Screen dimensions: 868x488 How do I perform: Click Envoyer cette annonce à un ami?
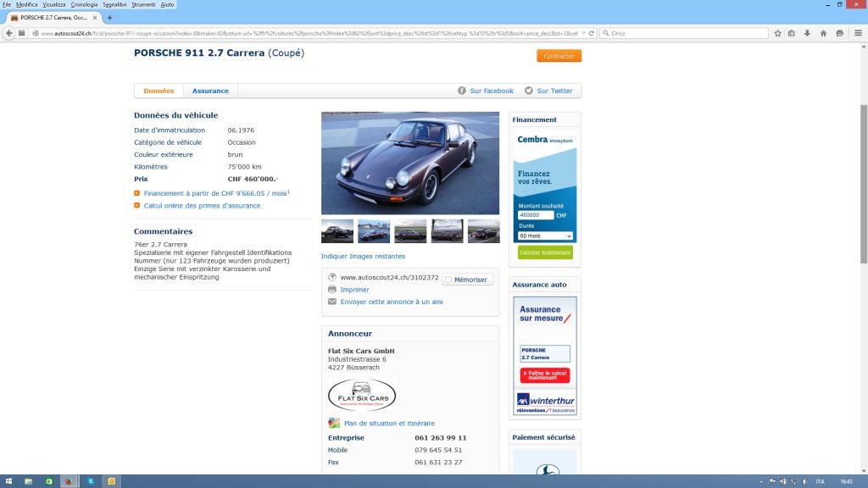click(392, 302)
